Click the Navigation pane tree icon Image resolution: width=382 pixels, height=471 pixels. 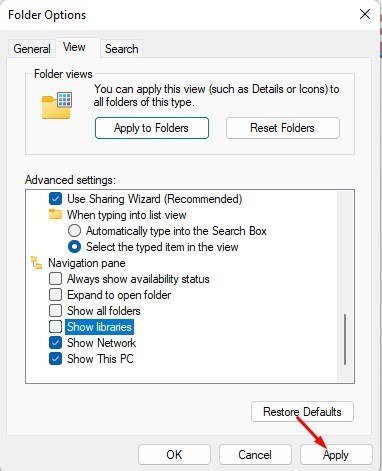[36, 263]
